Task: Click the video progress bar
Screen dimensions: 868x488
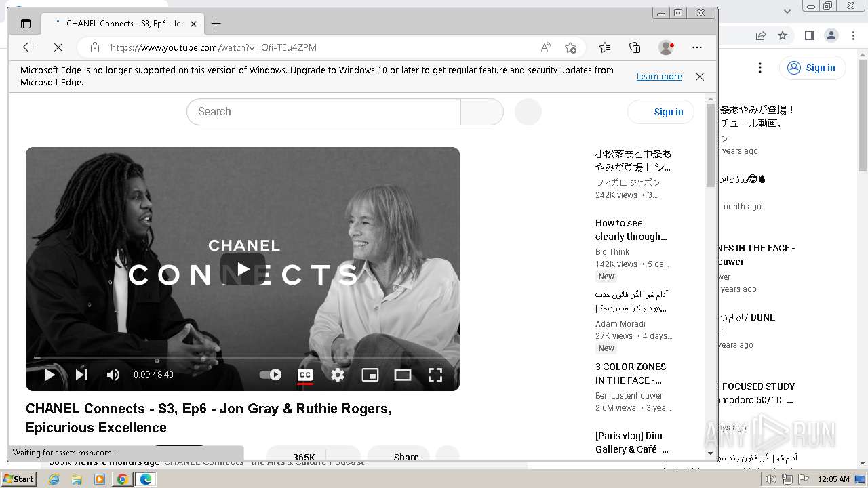Action: [x=243, y=357]
